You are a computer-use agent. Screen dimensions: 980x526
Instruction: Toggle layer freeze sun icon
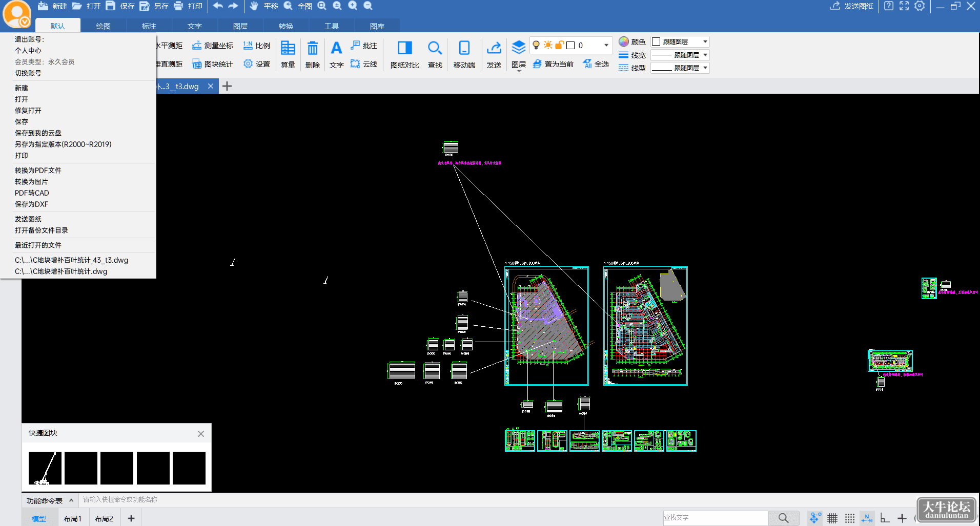point(548,45)
